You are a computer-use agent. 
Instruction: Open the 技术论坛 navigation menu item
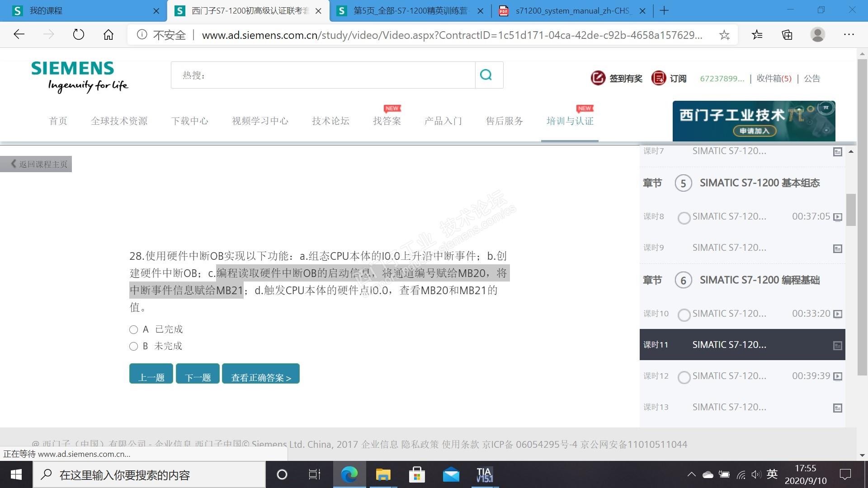click(x=330, y=121)
